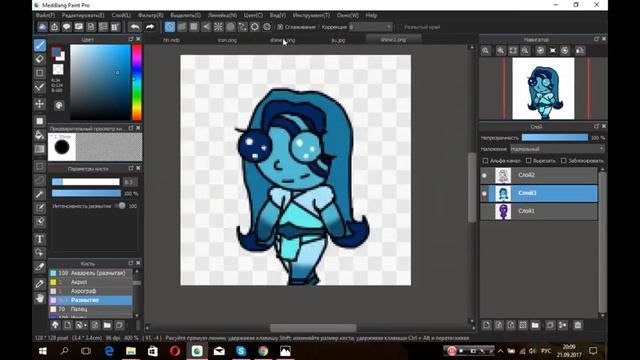Switch to icon.png tab
640x360 pixels.
point(227,40)
